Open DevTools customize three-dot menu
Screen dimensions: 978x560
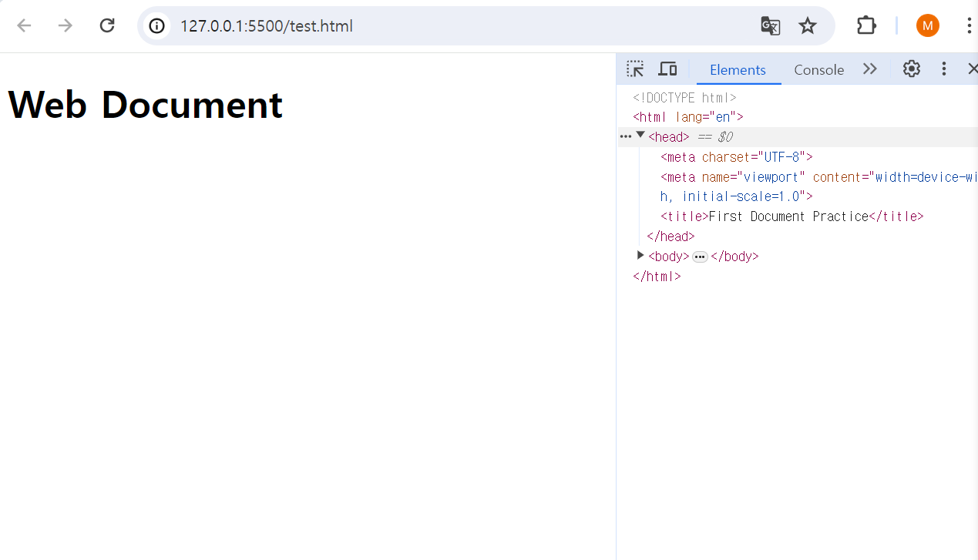click(943, 69)
